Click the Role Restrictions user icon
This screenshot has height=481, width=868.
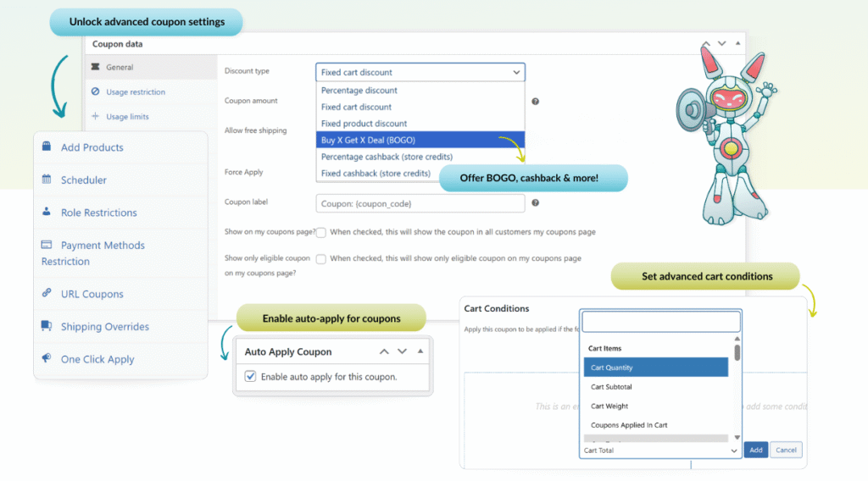(x=47, y=212)
